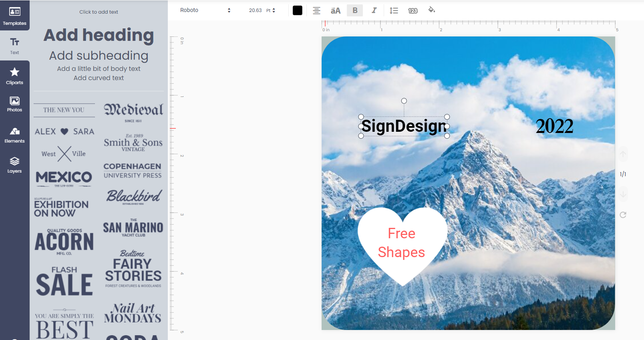644x340 pixels.
Task: Toggle bold formatting
Action: point(355,10)
